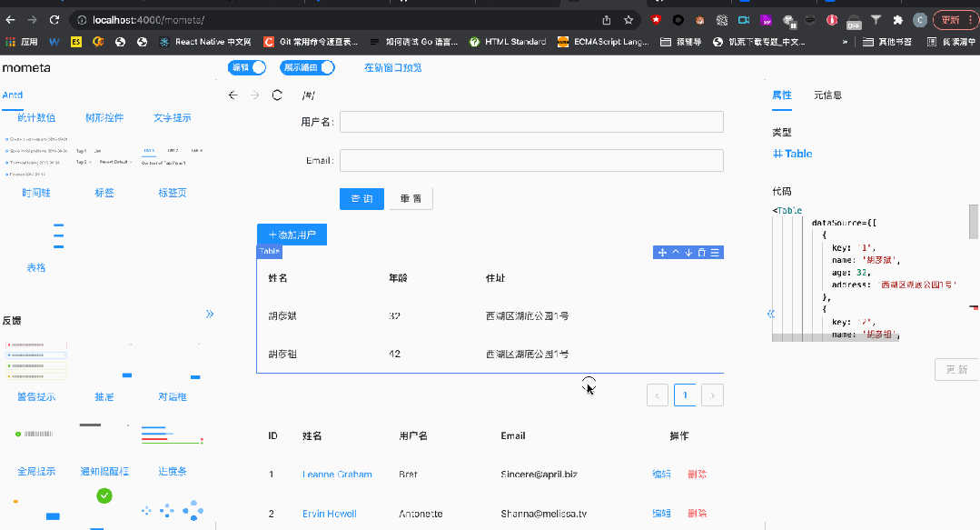The image size is (980, 530).
Task: Move the Table component down using arrow icon
Action: tap(688, 252)
